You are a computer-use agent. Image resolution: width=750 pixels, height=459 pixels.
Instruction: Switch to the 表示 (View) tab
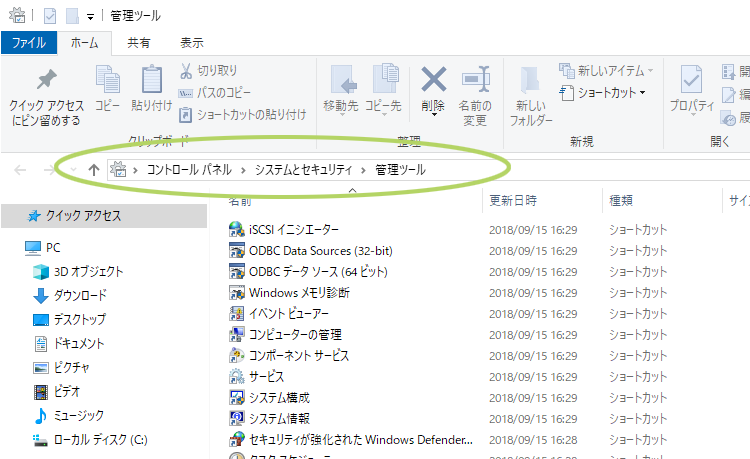(192, 43)
